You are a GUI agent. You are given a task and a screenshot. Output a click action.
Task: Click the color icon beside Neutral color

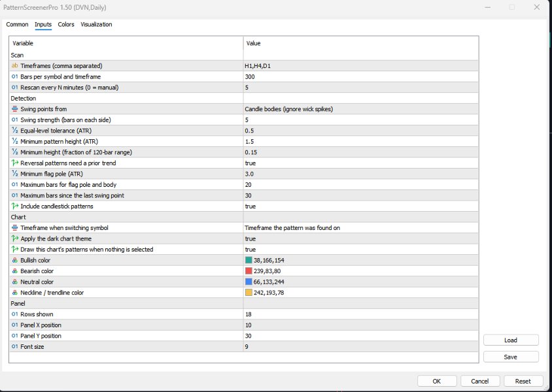click(14, 282)
